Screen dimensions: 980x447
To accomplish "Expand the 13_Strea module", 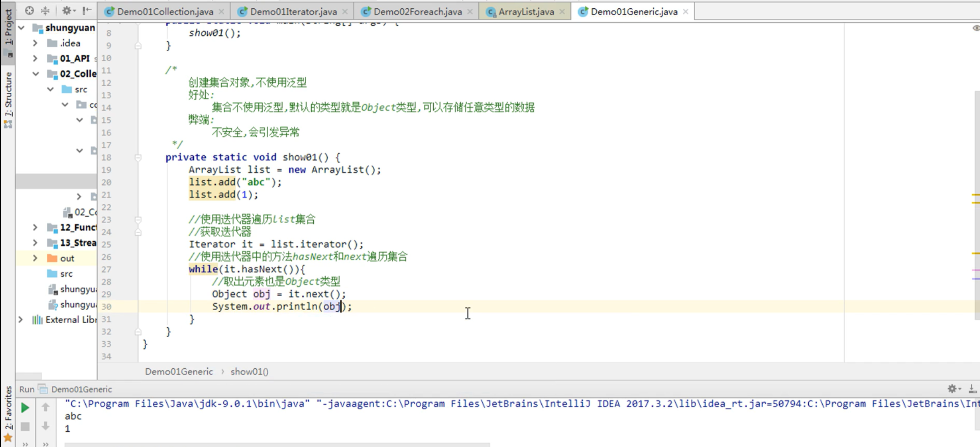I will click(35, 243).
